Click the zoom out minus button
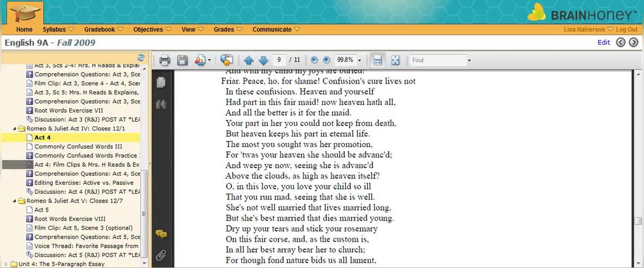 coord(314,60)
